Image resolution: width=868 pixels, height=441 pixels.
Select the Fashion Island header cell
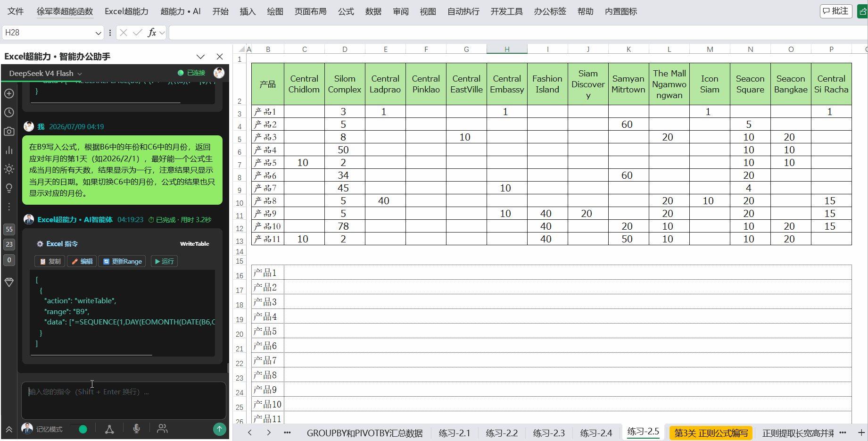pyautogui.click(x=547, y=84)
